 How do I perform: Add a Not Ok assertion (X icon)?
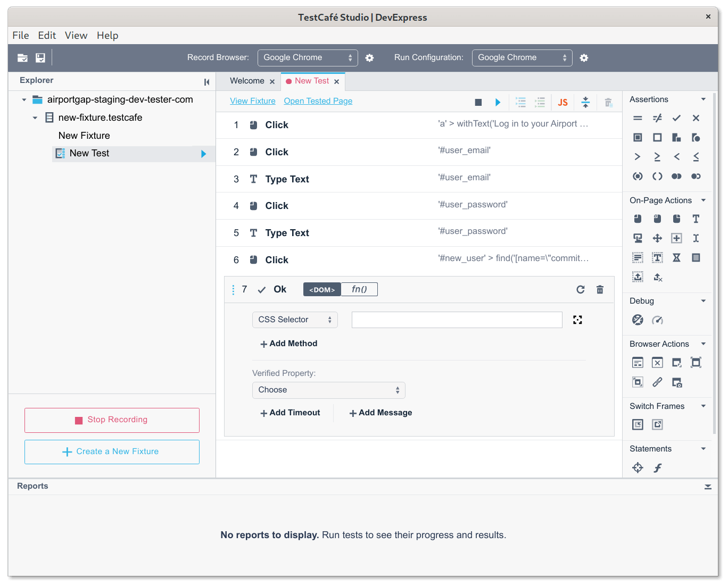click(696, 118)
